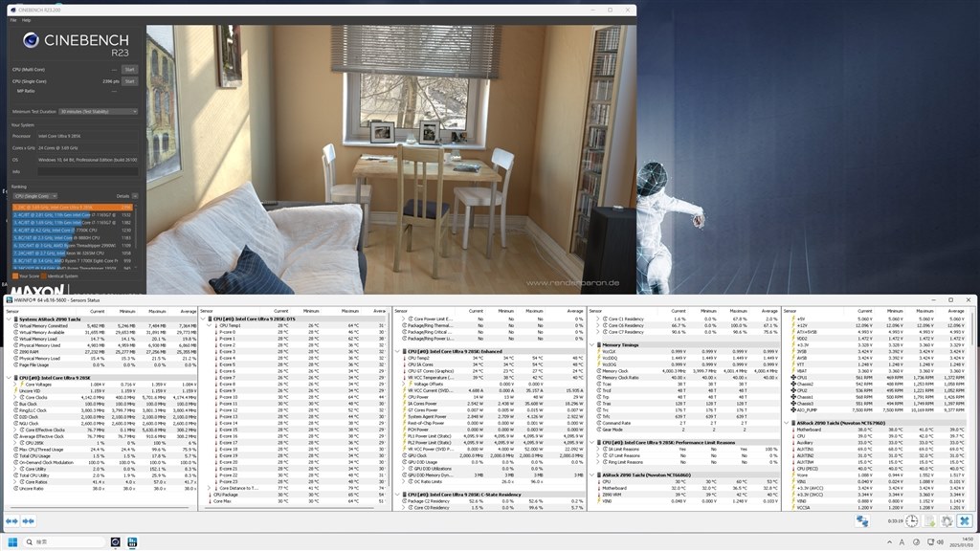Collapse the Memory Timings group

pos(591,344)
